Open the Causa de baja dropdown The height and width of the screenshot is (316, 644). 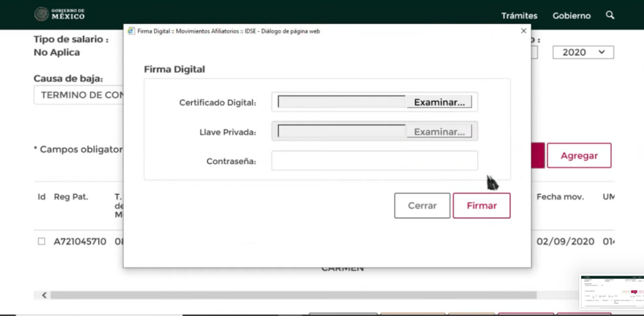pyautogui.click(x=79, y=95)
